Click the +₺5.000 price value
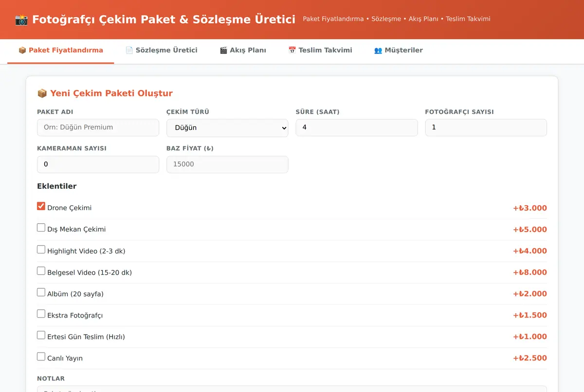584x392 pixels. click(x=530, y=230)
